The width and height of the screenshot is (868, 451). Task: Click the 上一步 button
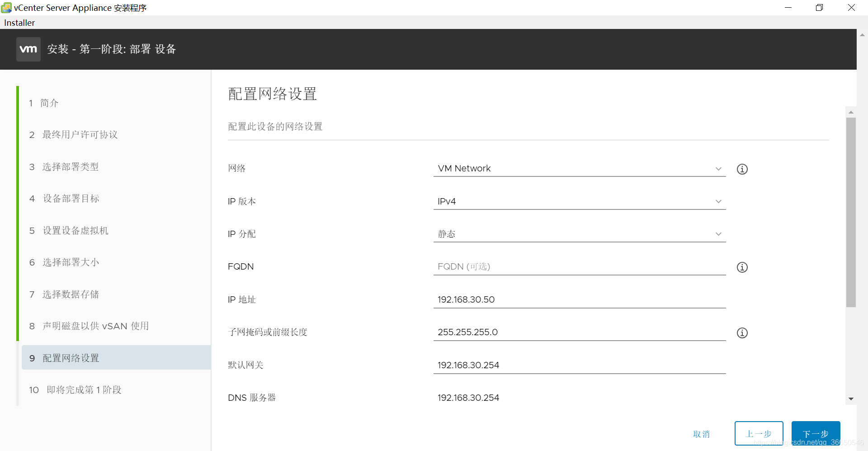[759, 434]
